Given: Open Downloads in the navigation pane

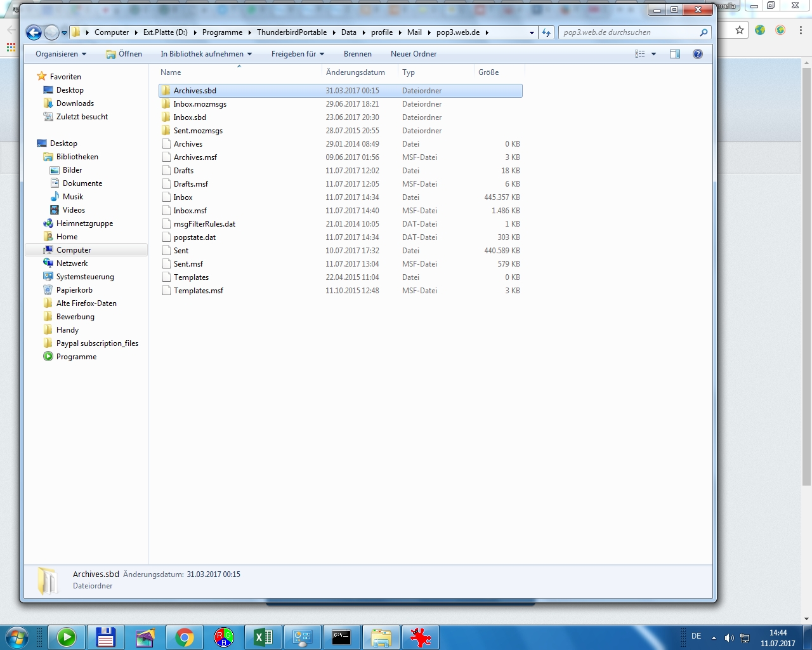Looking at the screenshot, I should [75, 103].
